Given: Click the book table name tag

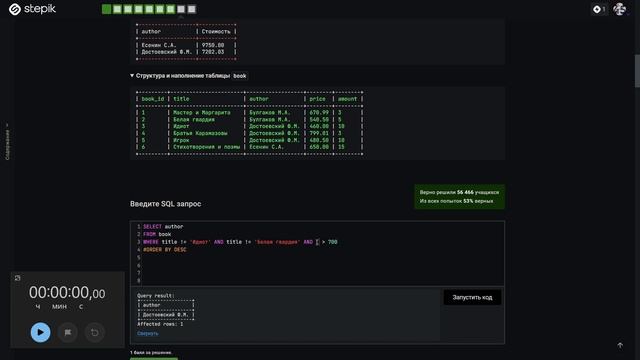Looking at the screenshot, I should (x=240, y=76).
